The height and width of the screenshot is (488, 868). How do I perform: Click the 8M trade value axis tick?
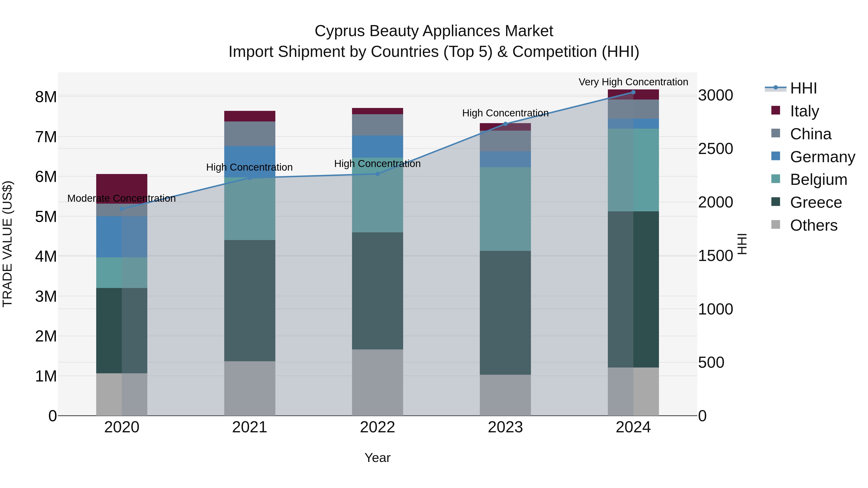point(46,97)
